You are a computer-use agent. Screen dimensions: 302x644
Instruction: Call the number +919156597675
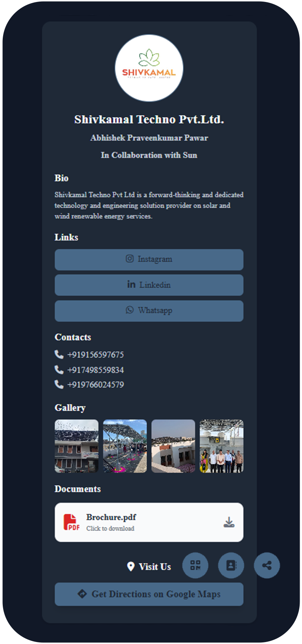96,355
